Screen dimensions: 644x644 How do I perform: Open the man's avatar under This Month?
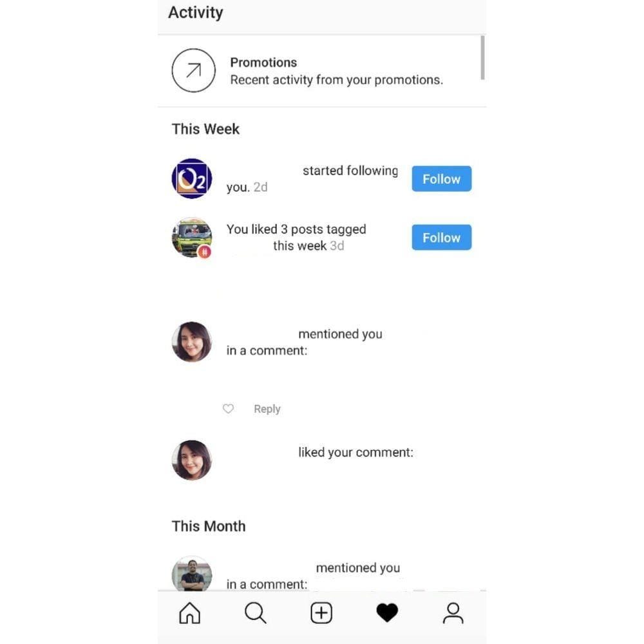(192, 574)
